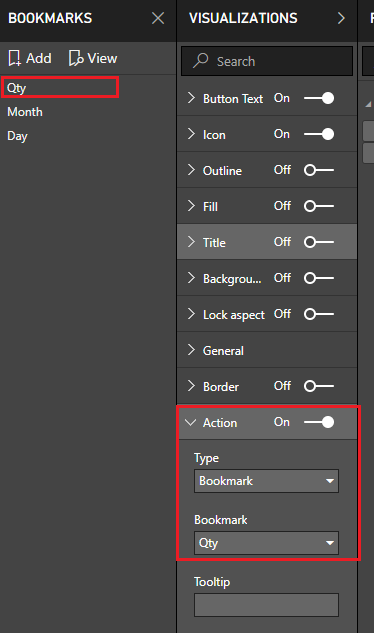Enable the Background toggle
Screen dimensions: 374x633
[x=319, y=278]
